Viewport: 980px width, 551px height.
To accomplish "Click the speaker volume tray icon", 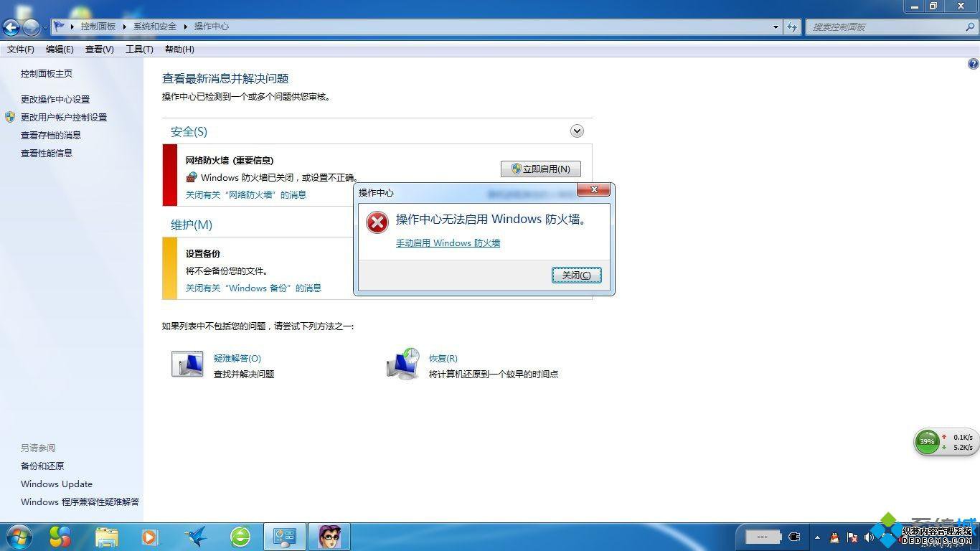I will 870,537.
